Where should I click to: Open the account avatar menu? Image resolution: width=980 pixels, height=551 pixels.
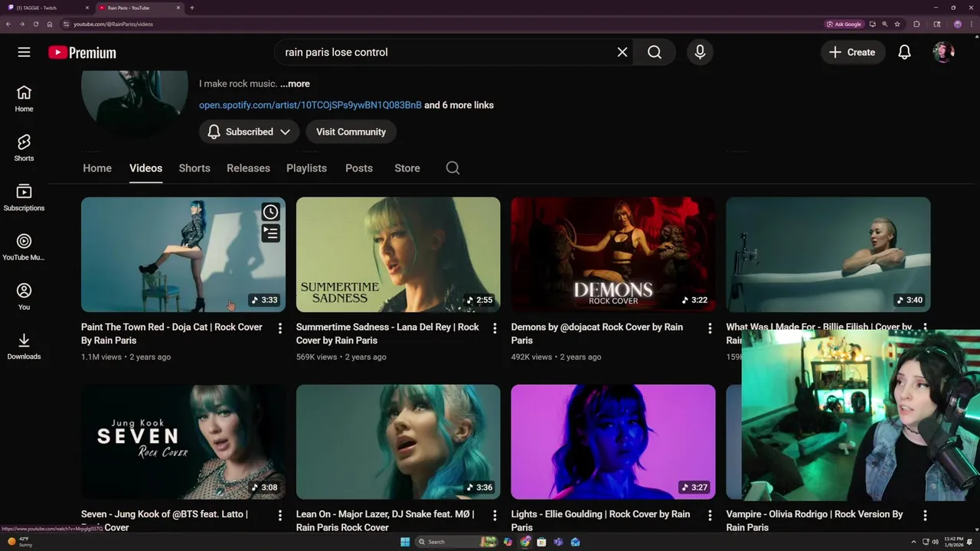tap(943, 52)
